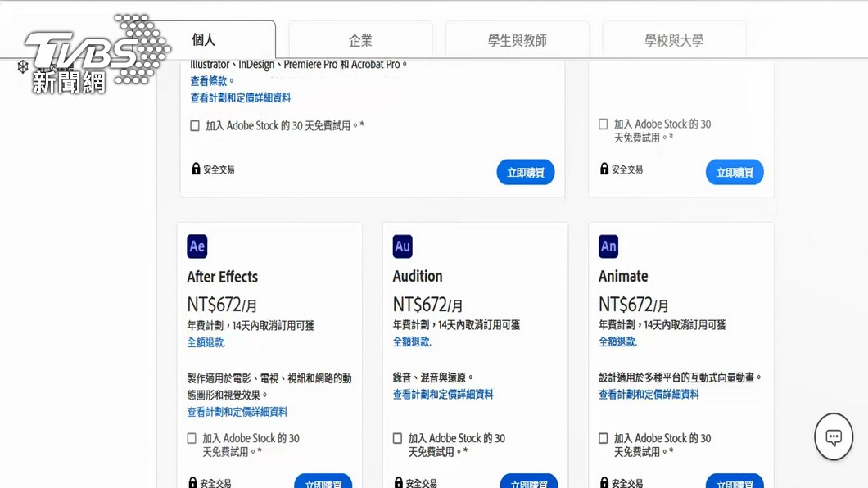Image resolution: width=868 pixels, height=488 pixels.
Task: Open the 學生與教師 tab
Action: (517, 40)
